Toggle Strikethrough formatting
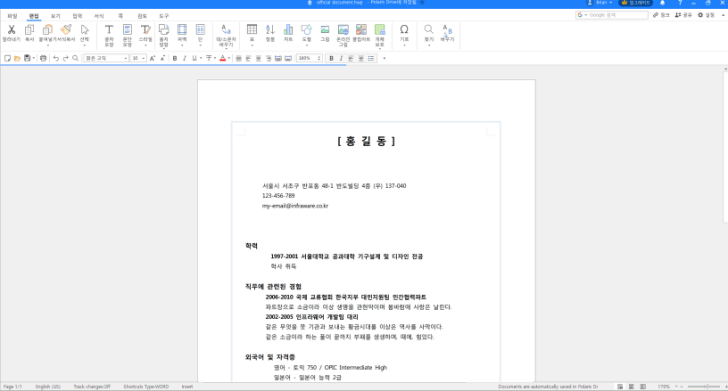Image resolution: width=728 pixels, height=391 pixels. [209, 58]
